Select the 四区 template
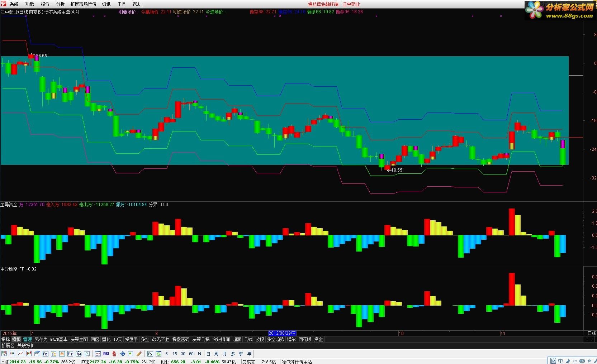Viewport: 597px width, 364px height. point(95,339)
